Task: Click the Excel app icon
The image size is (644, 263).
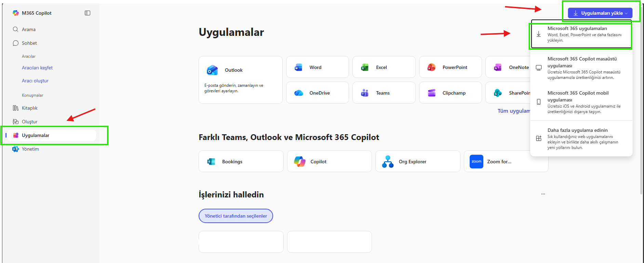Action: click(x=365, y=67)
